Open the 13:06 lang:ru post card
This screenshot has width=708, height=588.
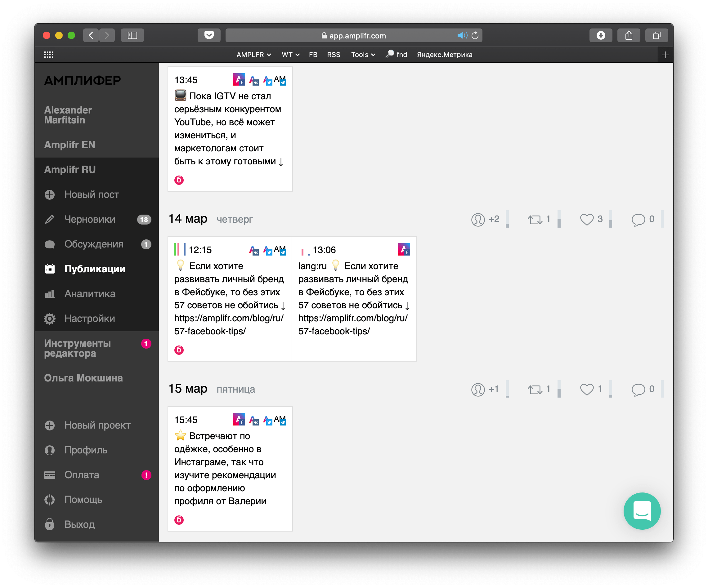pos(354,299)
